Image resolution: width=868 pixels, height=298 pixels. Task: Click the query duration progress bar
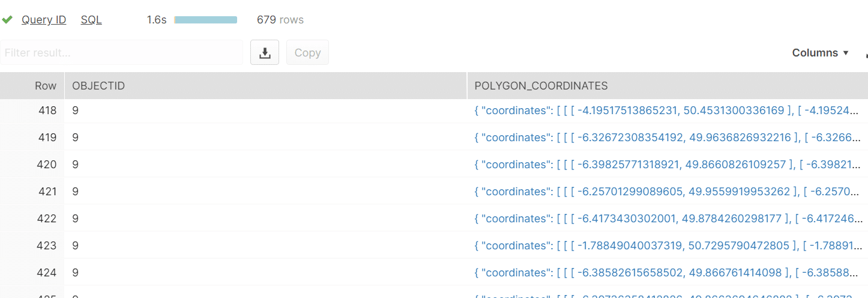tap(205, 20)
